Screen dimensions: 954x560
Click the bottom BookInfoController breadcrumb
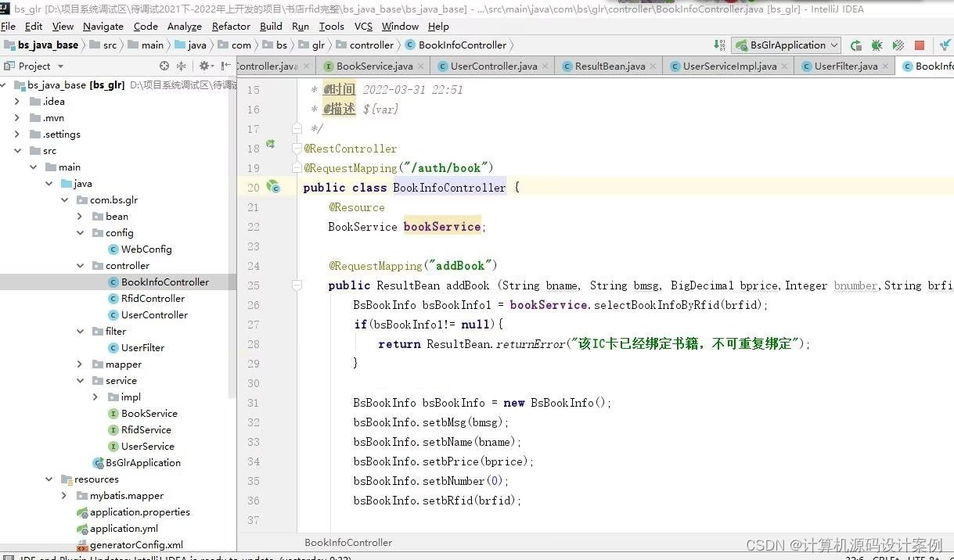[x=348, y=543]
